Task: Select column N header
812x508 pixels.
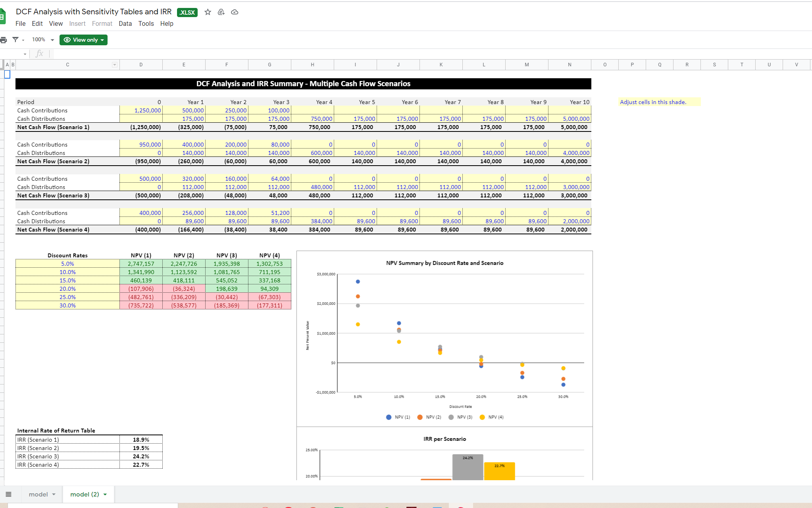Action: 570,65
